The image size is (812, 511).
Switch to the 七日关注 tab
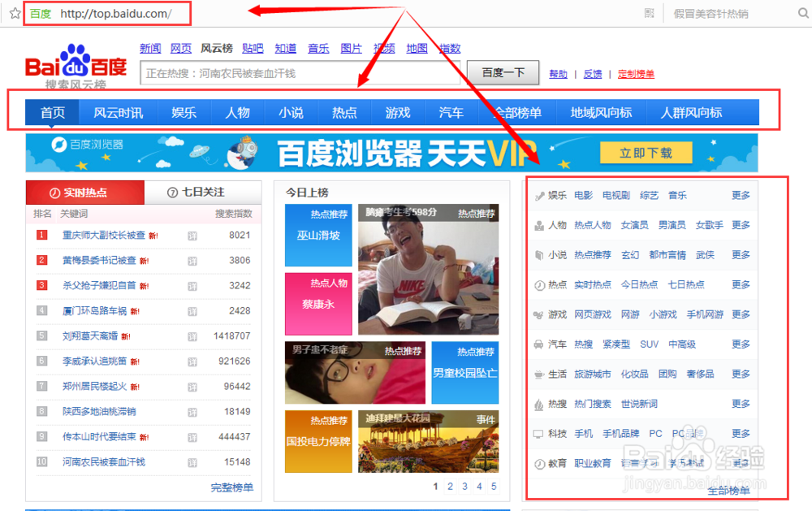pyautogui.click(x=202, y=193)
